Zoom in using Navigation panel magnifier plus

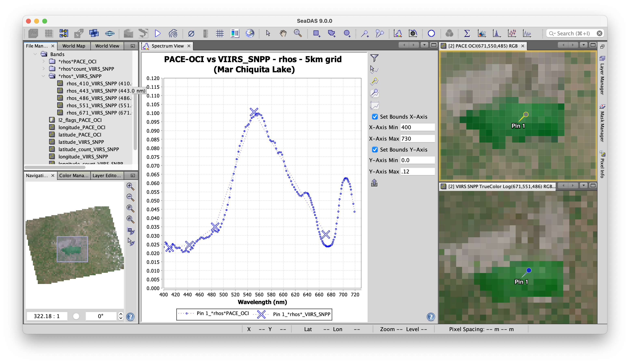pos(130,186)
